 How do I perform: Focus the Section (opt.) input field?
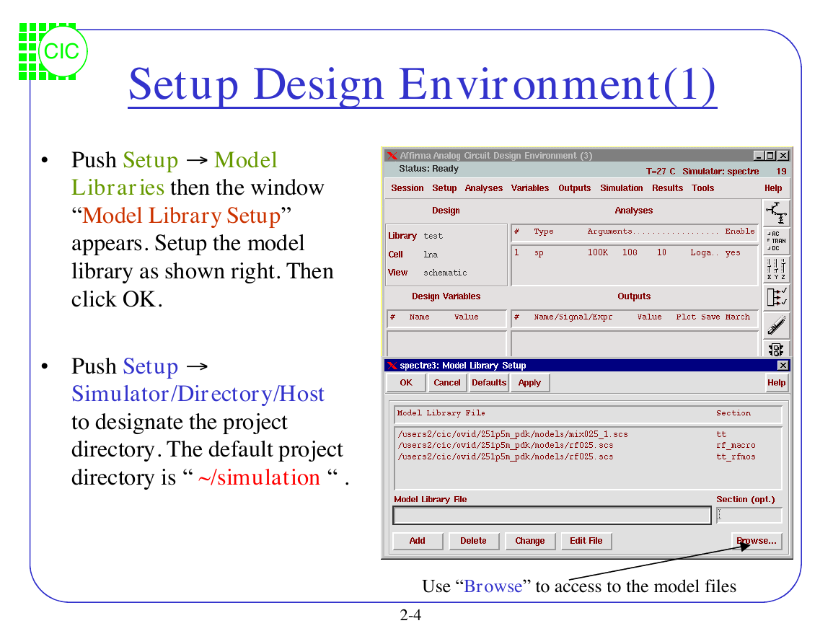(749, 515)
